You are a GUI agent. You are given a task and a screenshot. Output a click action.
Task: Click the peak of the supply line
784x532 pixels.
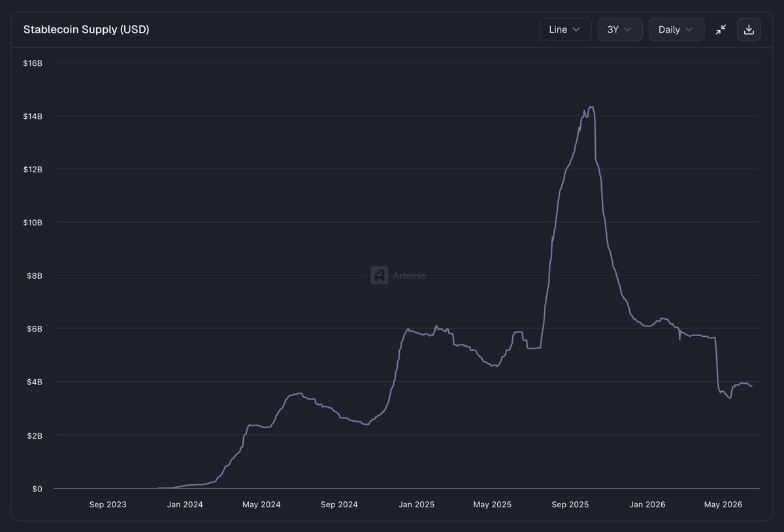pos(591,107)
